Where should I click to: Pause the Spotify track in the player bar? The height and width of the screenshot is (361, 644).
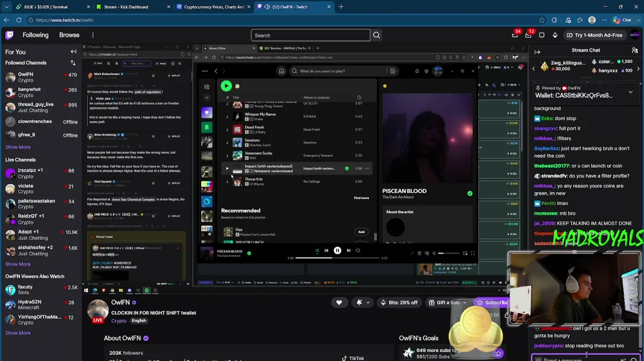click(x=337, y=251)
